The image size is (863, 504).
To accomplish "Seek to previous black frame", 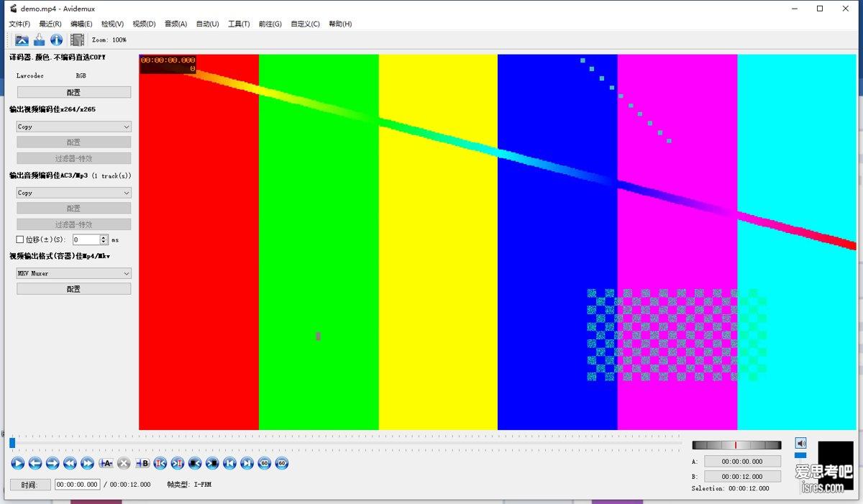I will (x=195, y=464).
